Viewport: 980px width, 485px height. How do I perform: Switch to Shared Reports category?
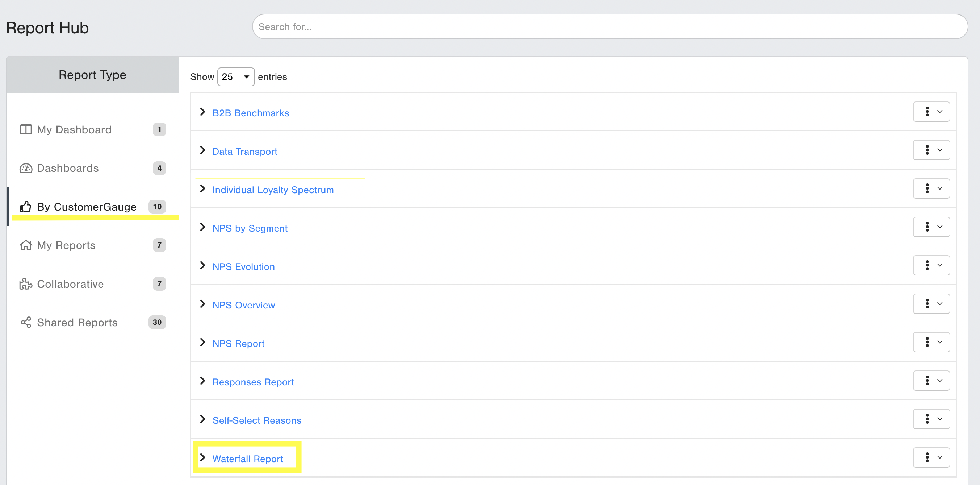tap(77, 323)
